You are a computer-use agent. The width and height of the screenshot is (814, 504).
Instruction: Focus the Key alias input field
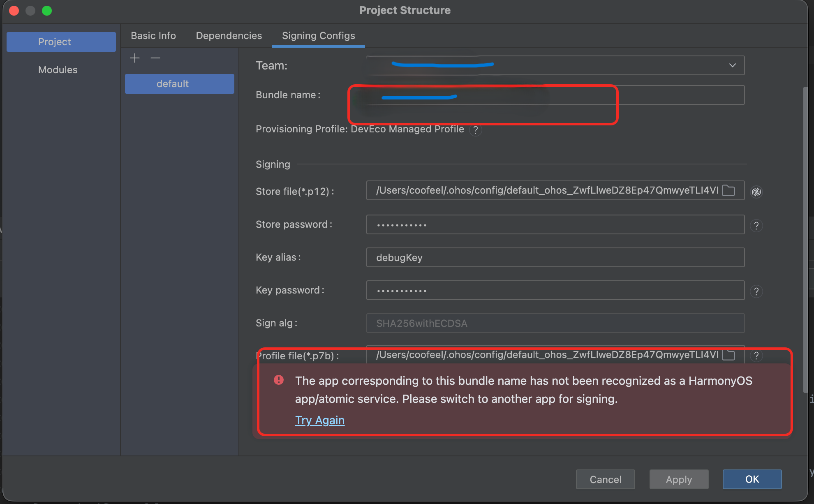click(555, 257)
